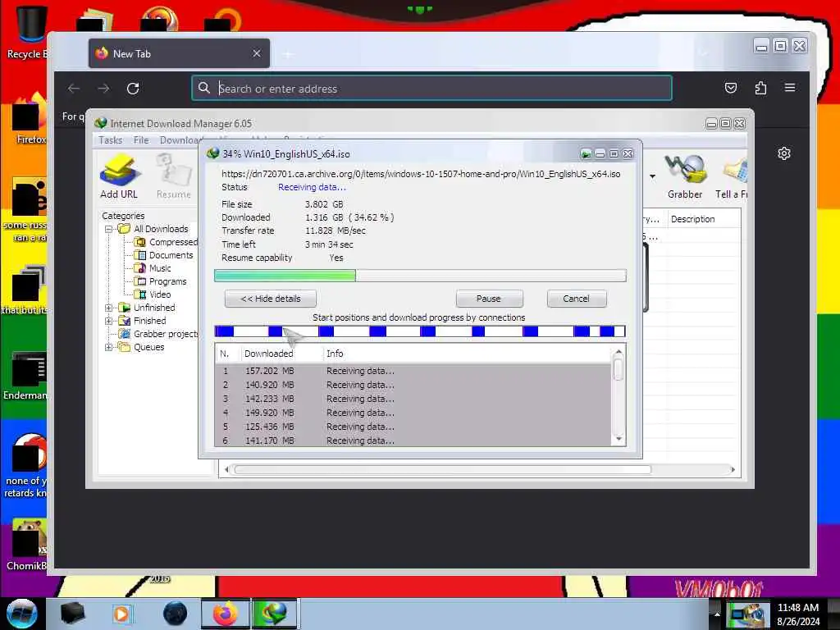Image resolution: width=840 pixels, height=630 pixels.
Task: Select the Programs category
Action: [167, 281]
